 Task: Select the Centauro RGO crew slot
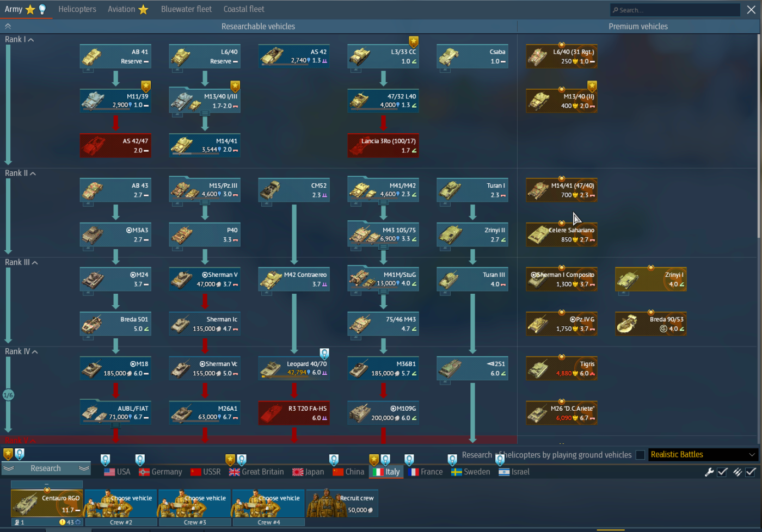[47, 503]
